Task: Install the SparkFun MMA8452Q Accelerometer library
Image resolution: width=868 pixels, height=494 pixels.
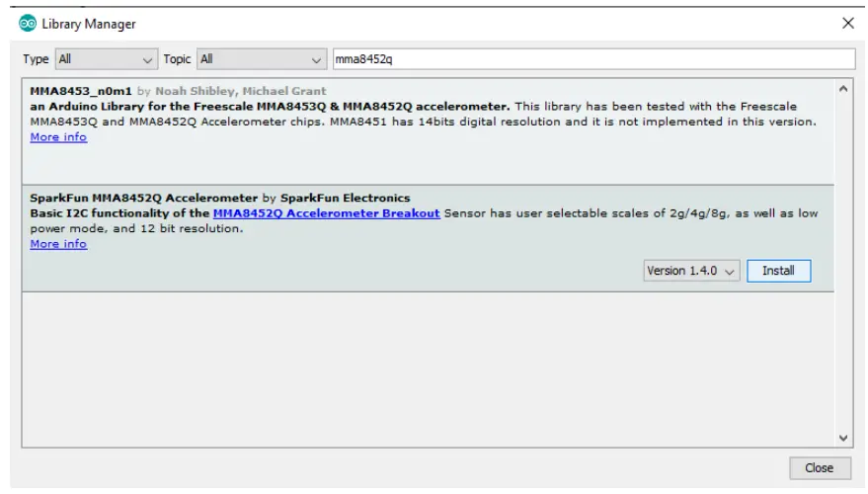Action: click(778, 271)
